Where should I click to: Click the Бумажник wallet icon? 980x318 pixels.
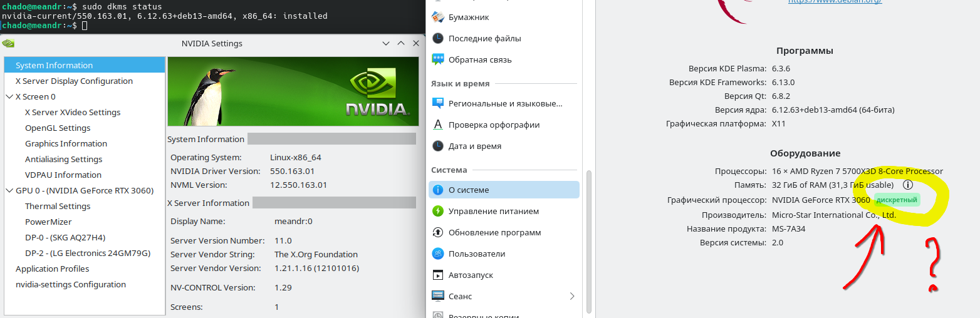click(438, 17)
